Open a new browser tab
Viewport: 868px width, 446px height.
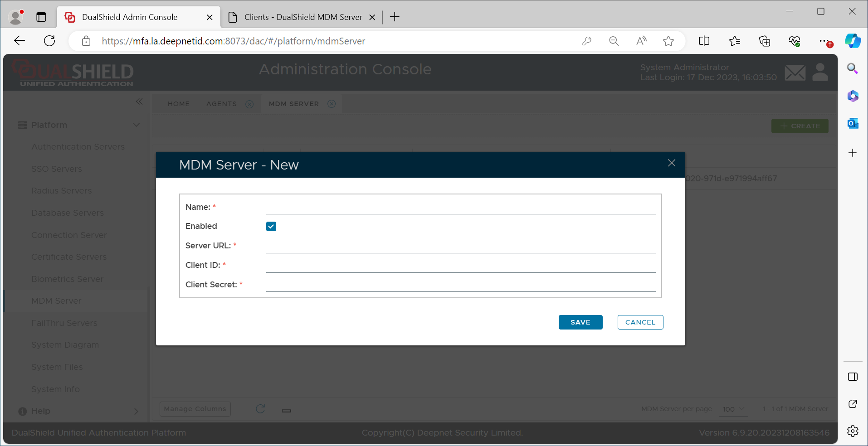(395, 17)
